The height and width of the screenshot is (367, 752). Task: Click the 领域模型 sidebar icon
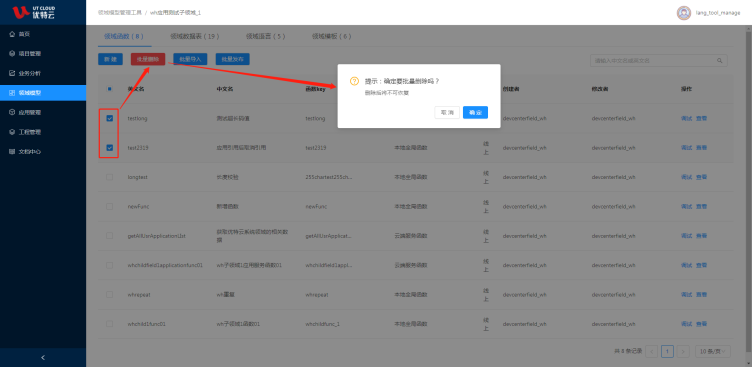click(12, 93)
